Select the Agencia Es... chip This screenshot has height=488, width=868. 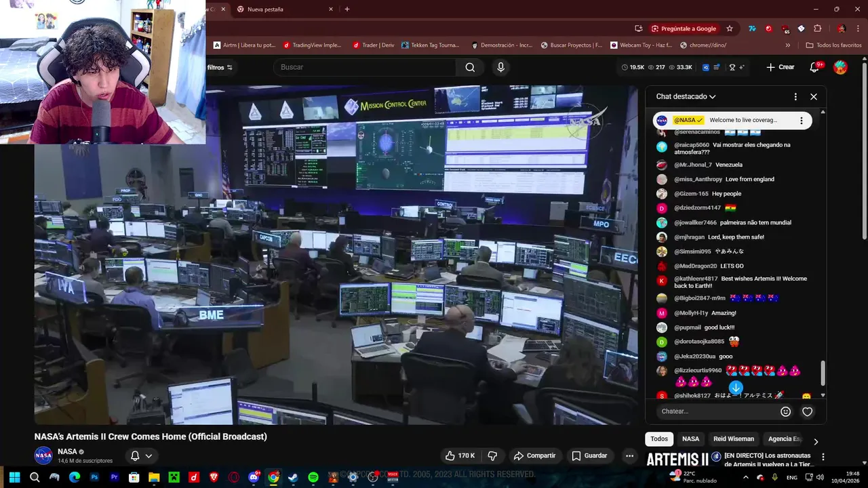[x=784, y=439]
